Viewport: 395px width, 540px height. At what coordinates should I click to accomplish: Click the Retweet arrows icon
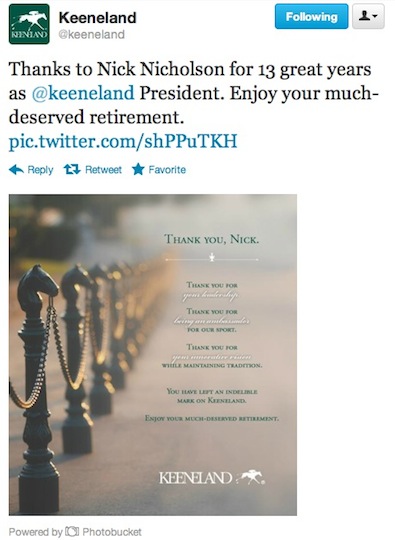click(x=72, y=169)
